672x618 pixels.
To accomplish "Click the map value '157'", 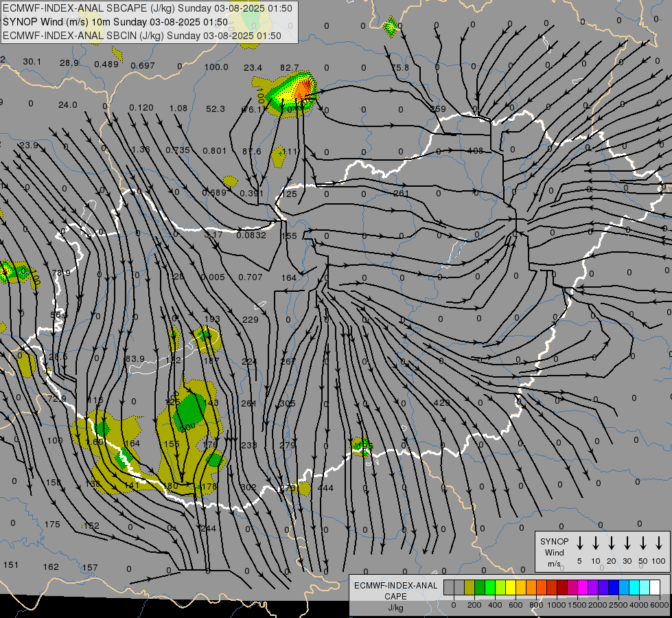I will click(90, 568).
